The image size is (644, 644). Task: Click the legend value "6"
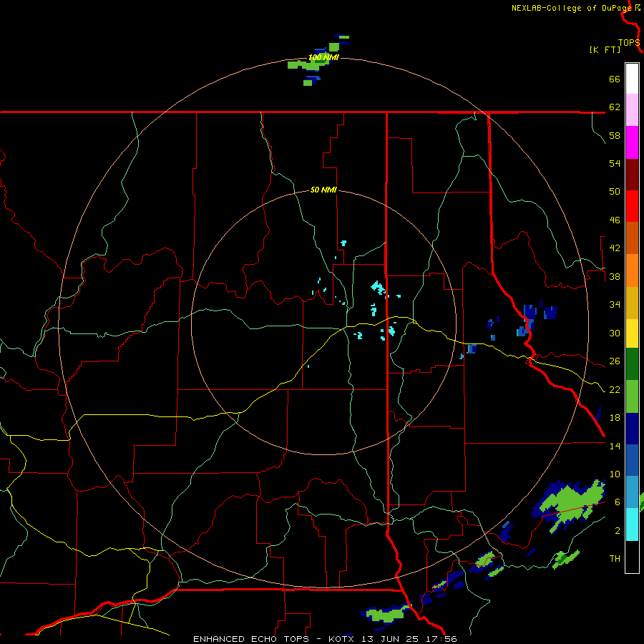617,502
